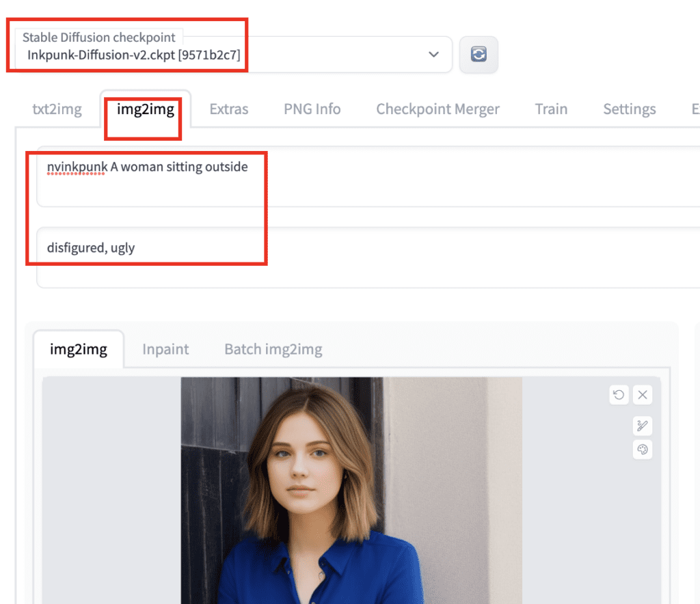Switch to the Inpaint sub-tab
This screenshot has height=604, width=700.
pyautogui.click(x=165, y=349)
